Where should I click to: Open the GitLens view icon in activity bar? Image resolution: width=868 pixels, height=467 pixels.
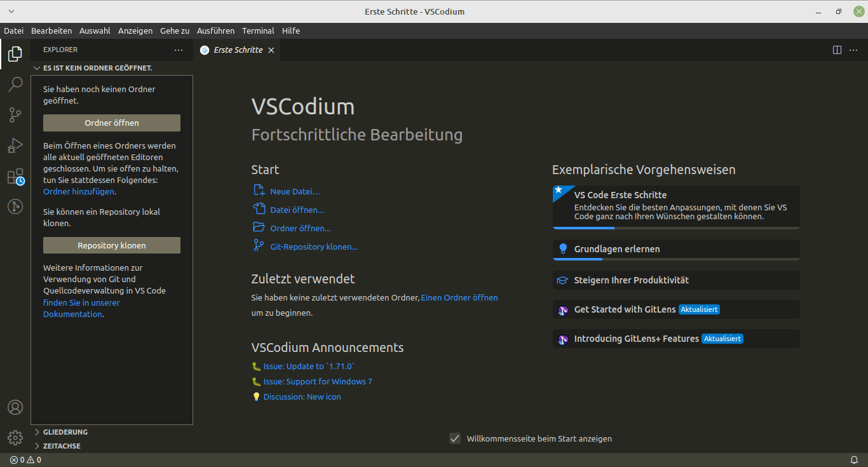click(x=15, y=206)
